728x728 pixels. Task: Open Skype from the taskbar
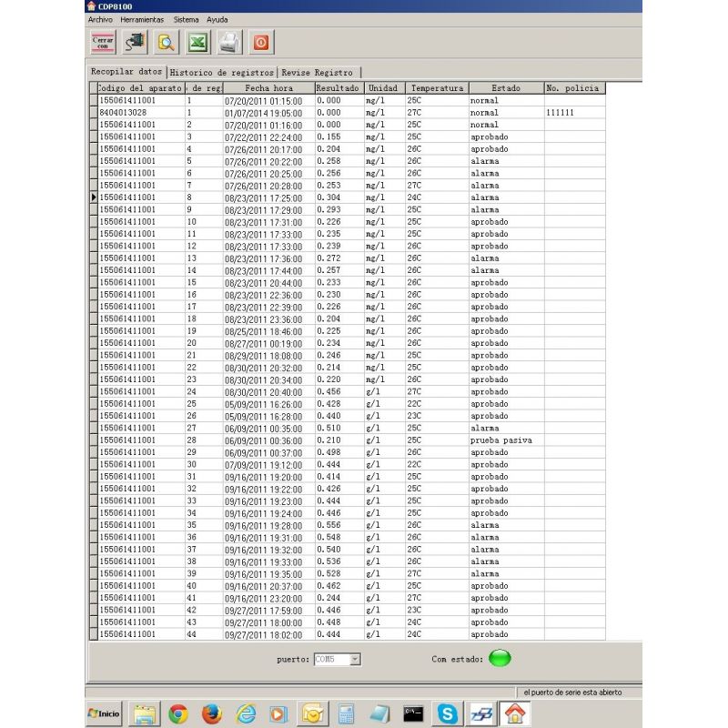click(x=448, y=714)
